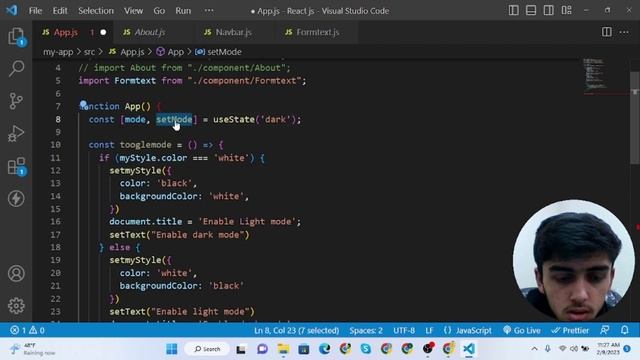
Task: Open the View menu
Action: tap(133, 11)
